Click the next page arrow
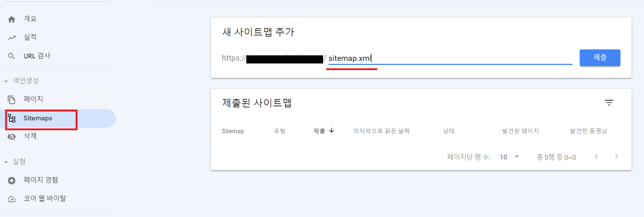The width and height of the screenshot is (644, 217). pyautogui.click(x=616, y=156)
